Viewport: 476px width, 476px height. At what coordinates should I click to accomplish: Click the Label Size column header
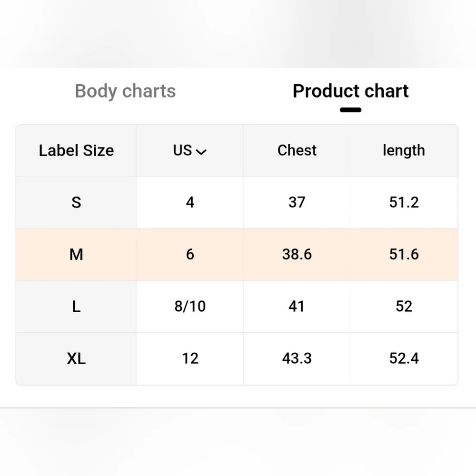pyautogui.click(x=76, y=150)
